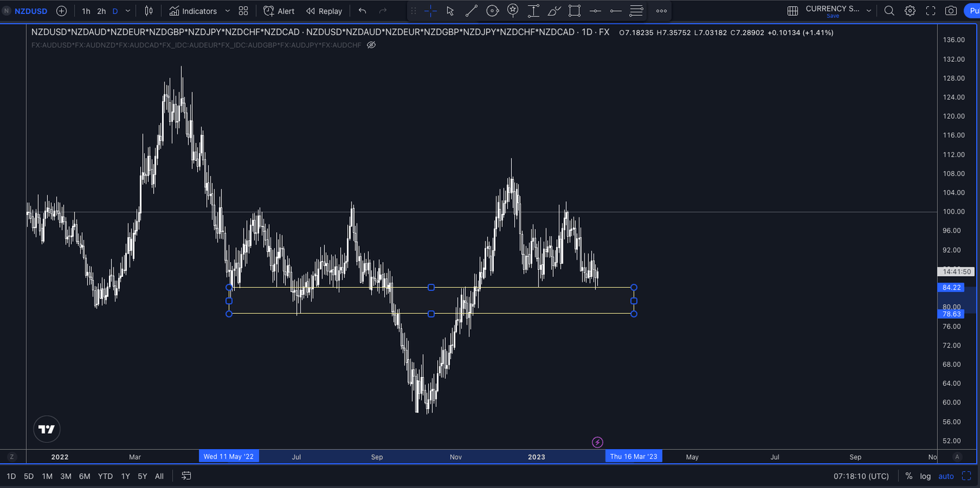
Task: Click the Thu 16 Mar '23 date marker
Action: pos(634,456)
